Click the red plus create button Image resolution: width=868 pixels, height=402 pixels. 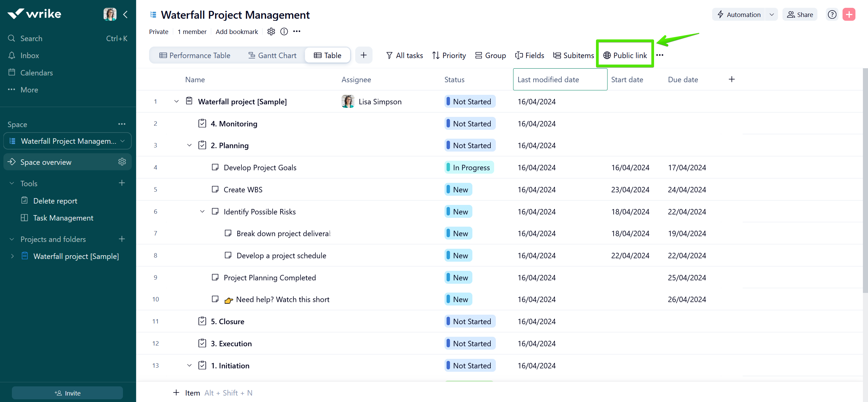click(849, 15)
